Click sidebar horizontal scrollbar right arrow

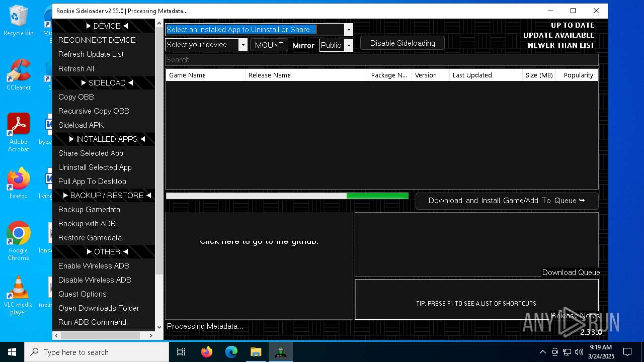[x=150, y=335]
